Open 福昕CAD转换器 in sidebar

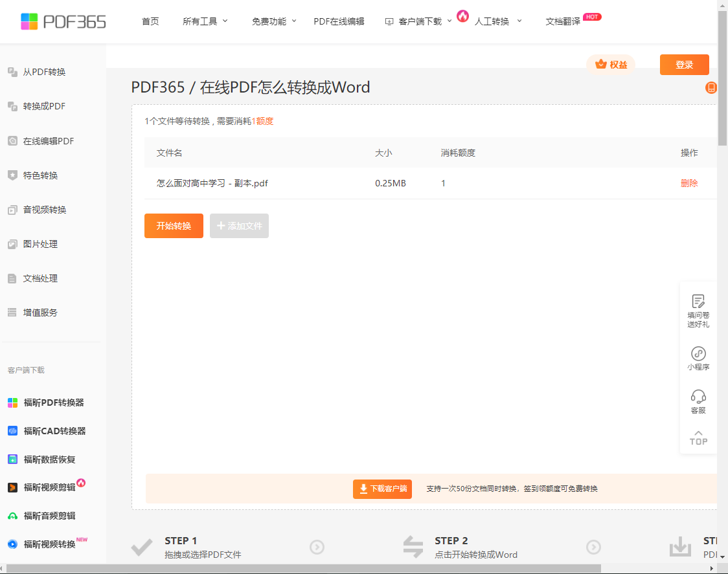(54, 431)
